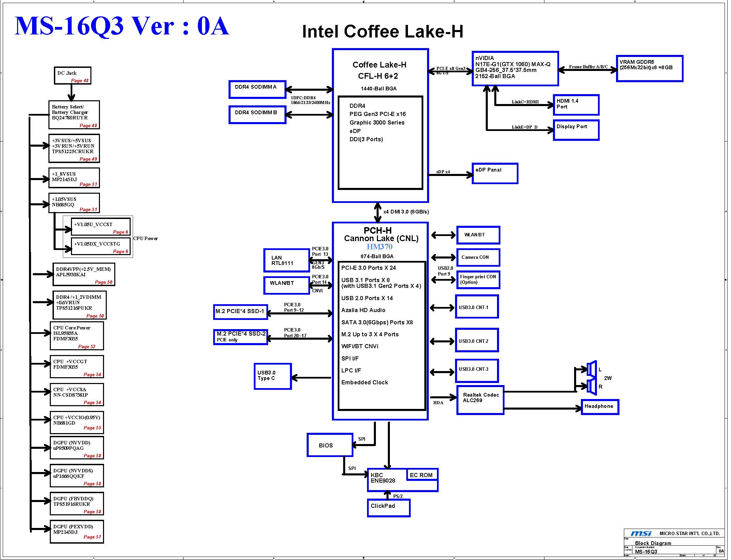
Task: Click the VRAM GDDR5 block
Action: (x=649, y=69)
